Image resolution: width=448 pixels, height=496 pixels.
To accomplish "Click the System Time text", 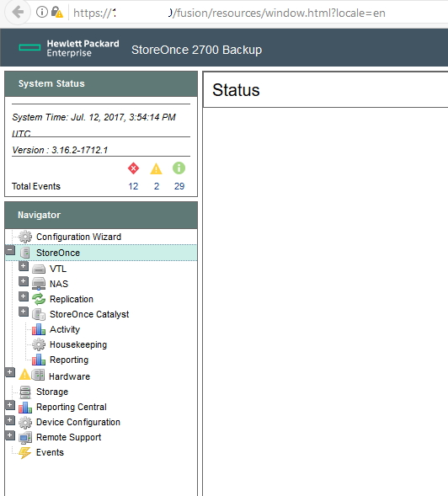I will coord(93,125).
